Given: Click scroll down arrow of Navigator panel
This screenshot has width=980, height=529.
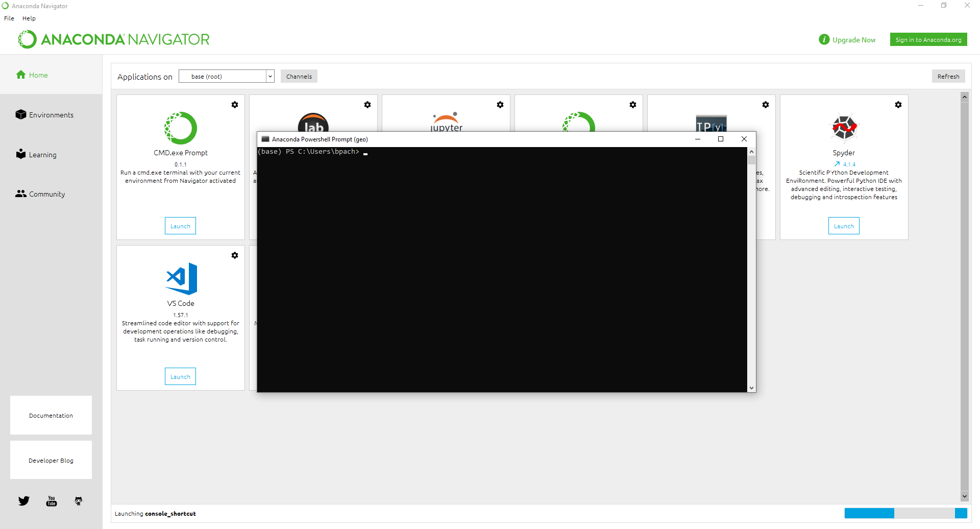Looking at the screenshot, I should tap(964, 496).
